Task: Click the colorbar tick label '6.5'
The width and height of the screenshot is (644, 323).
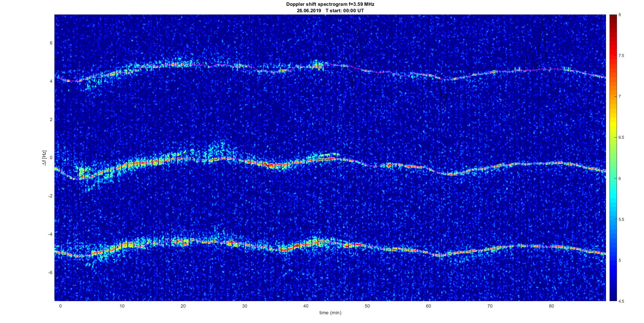Action: 621,138
